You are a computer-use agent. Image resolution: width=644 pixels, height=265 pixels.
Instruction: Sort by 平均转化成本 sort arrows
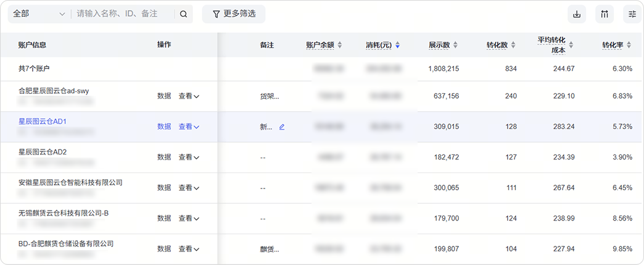pos(571,45)
